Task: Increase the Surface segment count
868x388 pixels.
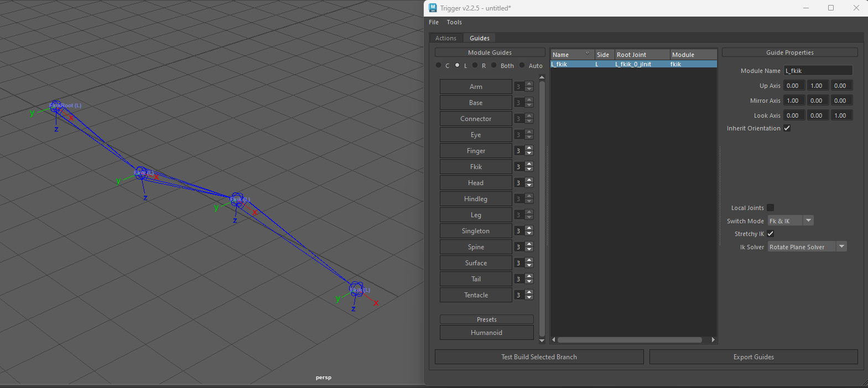Action: [x=529, y=260]
